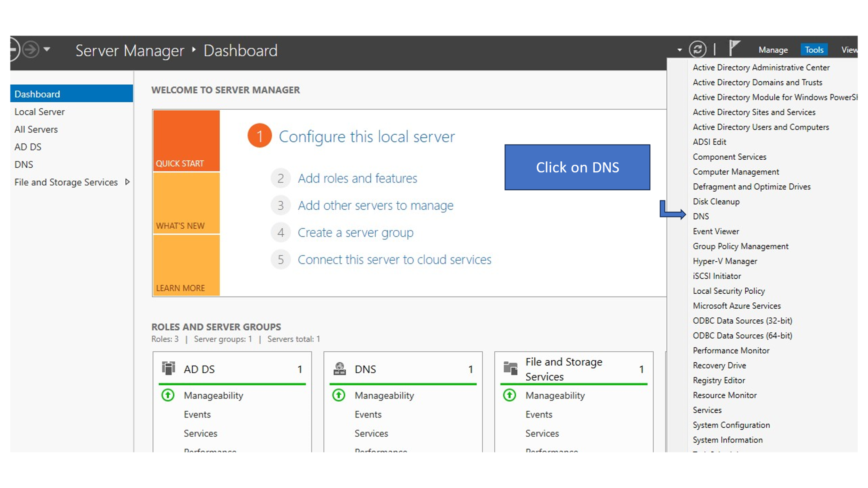Open iSCSI Initiator from Tools menu

[717, 276]
